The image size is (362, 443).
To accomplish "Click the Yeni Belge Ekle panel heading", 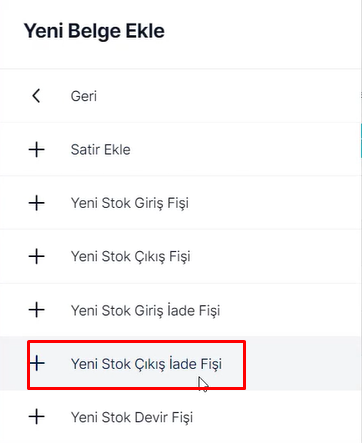I will pos(94,32).
